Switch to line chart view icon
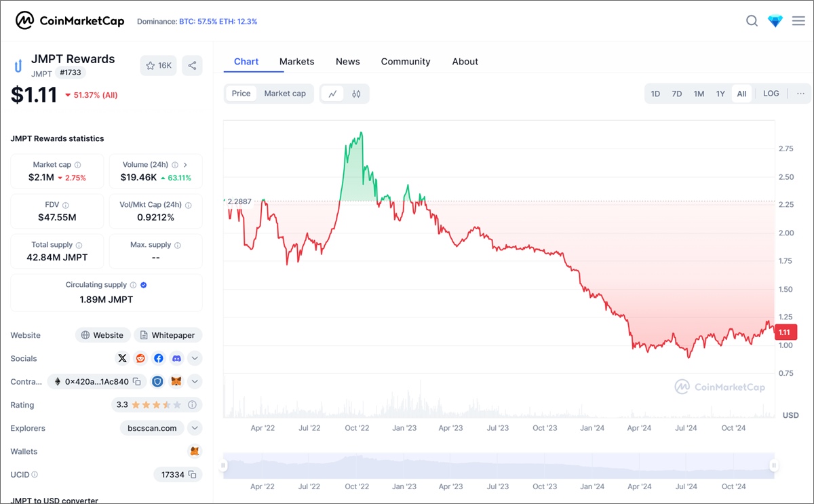The image size is (814, 504). (332, 94)
